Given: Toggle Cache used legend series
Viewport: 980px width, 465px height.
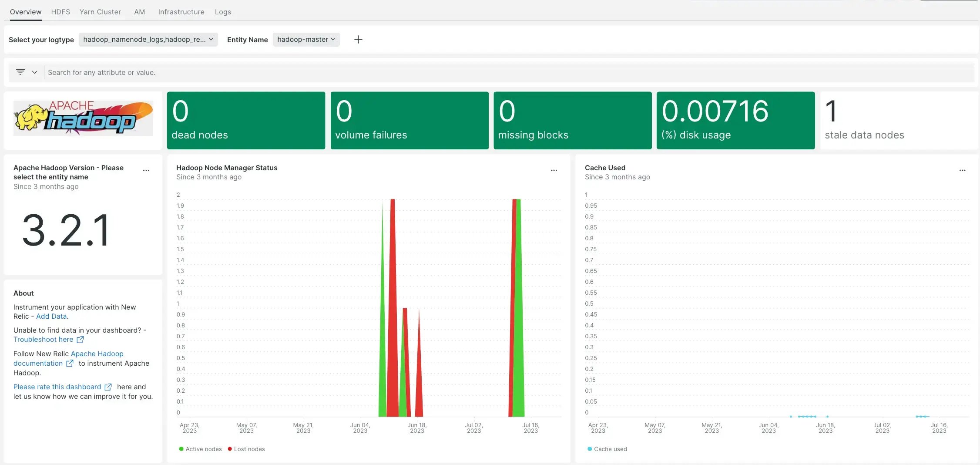Looking at the screenshot, I should pos(607,449).
